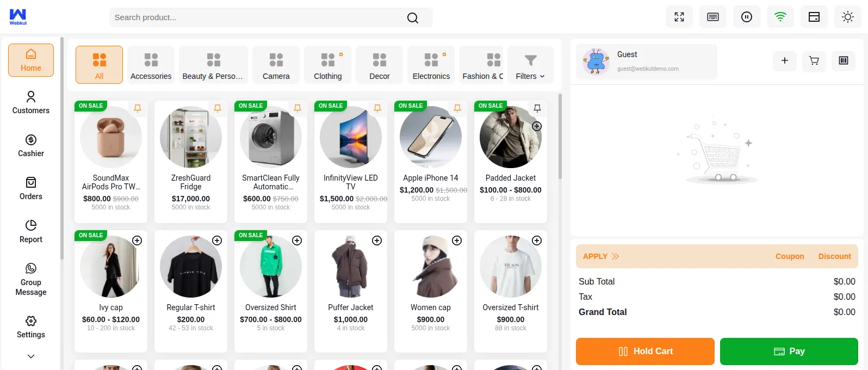Click the Discount link
Image resolution: width=868 pixels, height=370 pixels.
[834, 256]
